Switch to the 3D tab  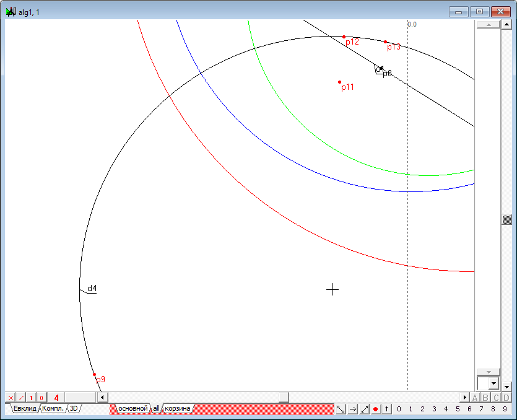[x=74, y=408]
